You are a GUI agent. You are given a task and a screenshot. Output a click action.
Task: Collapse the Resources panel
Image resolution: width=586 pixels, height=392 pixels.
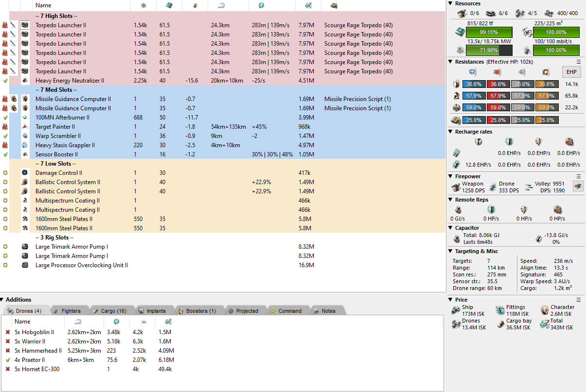pyautogui.click(x=450, y=4)
